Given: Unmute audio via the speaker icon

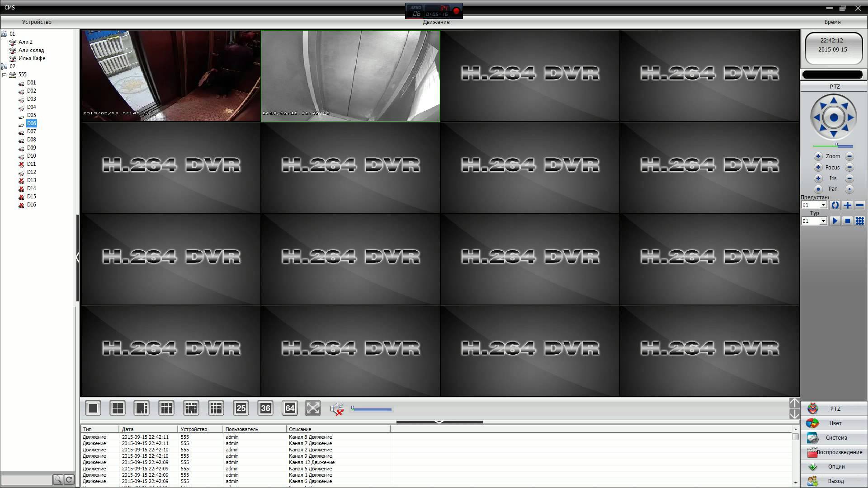Looking at the screenshot, I should point(337,409).
